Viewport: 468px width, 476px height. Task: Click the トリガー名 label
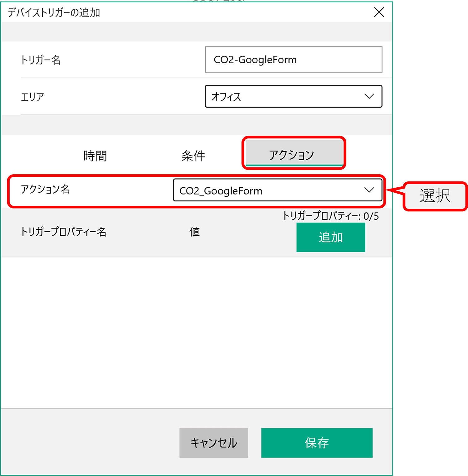41,60
